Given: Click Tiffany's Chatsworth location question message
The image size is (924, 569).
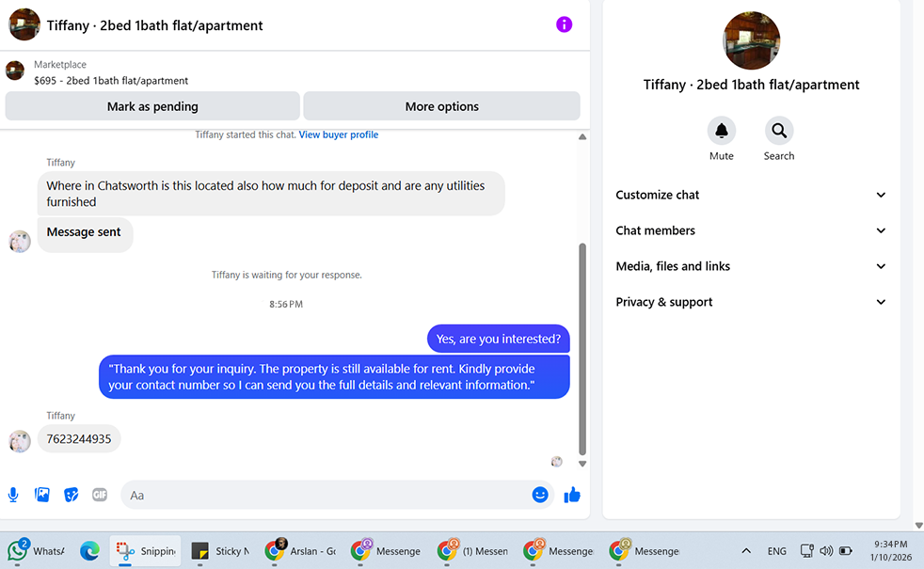Looking at the screenshot, I should coord(271,194).
